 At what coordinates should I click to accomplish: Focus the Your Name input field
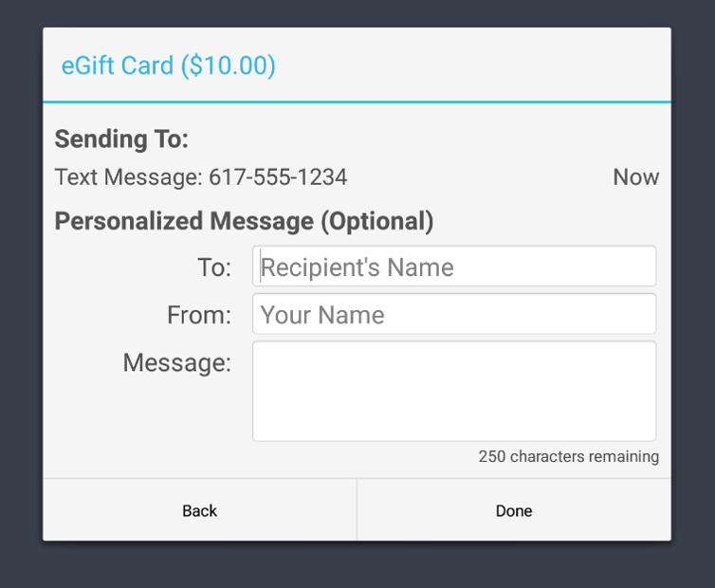[453, 314]
